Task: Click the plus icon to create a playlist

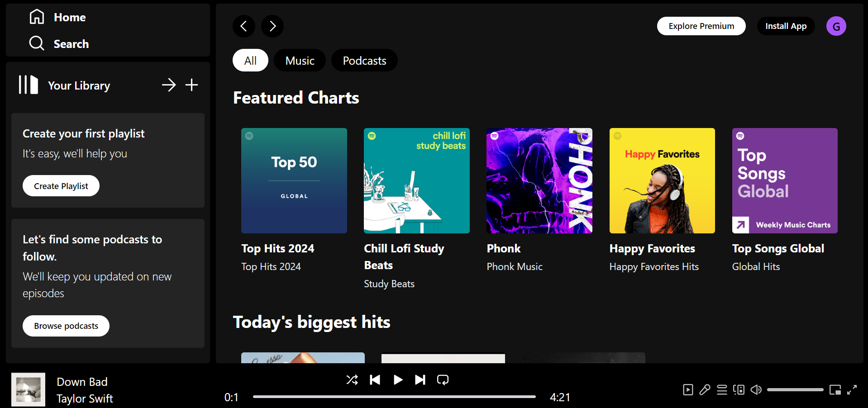Action: click(x=191, y=85)
